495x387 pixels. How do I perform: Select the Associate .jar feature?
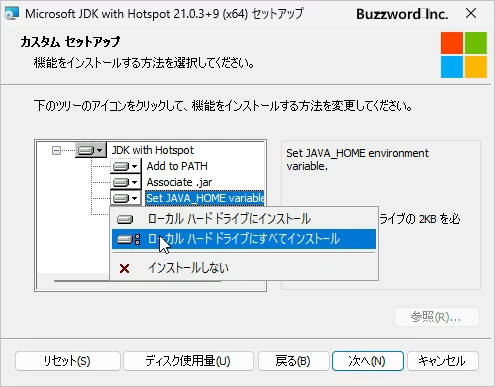179,182
